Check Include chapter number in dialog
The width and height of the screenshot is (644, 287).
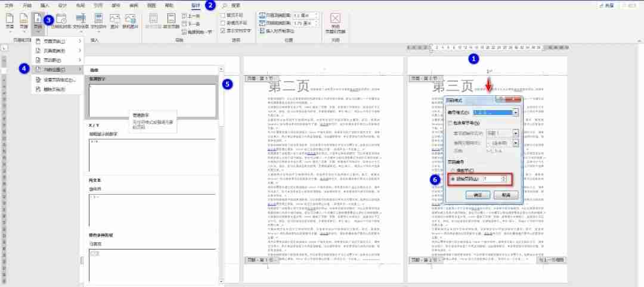pos(451,123)
